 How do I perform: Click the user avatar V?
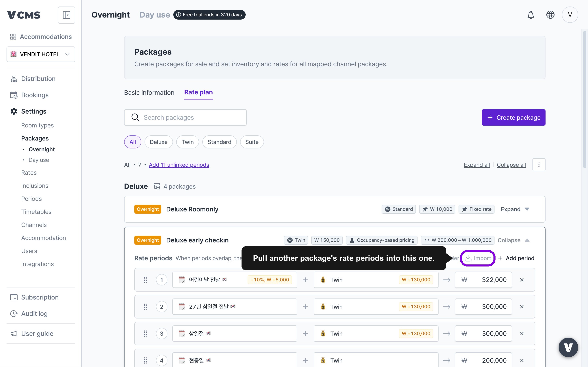pos(570,15)
